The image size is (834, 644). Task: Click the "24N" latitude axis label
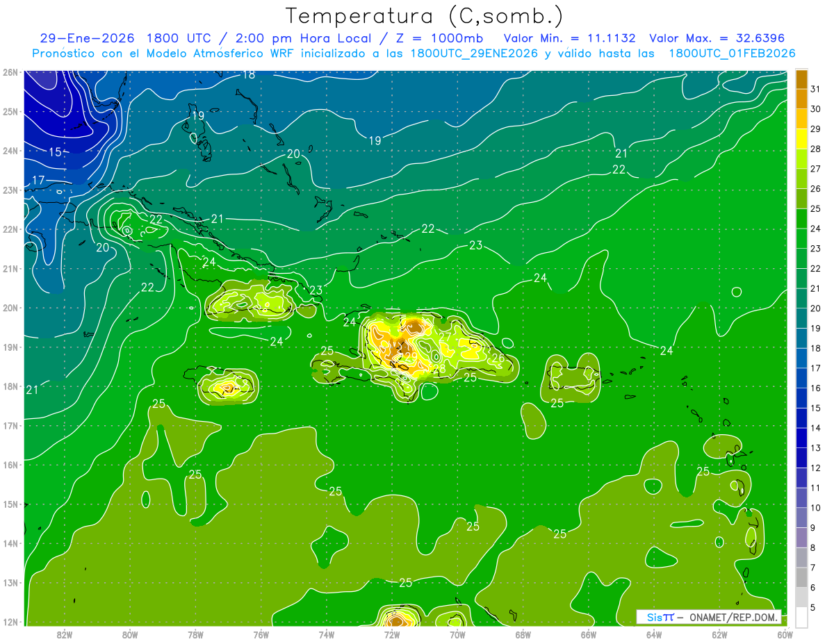(x=10, y=151)
